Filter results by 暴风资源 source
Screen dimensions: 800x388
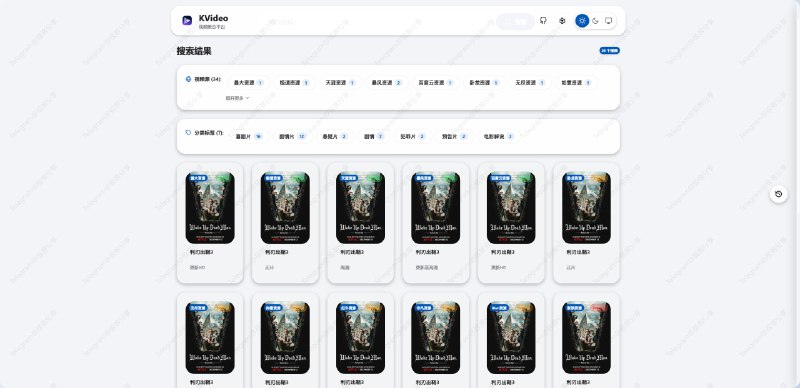(387, 82)
